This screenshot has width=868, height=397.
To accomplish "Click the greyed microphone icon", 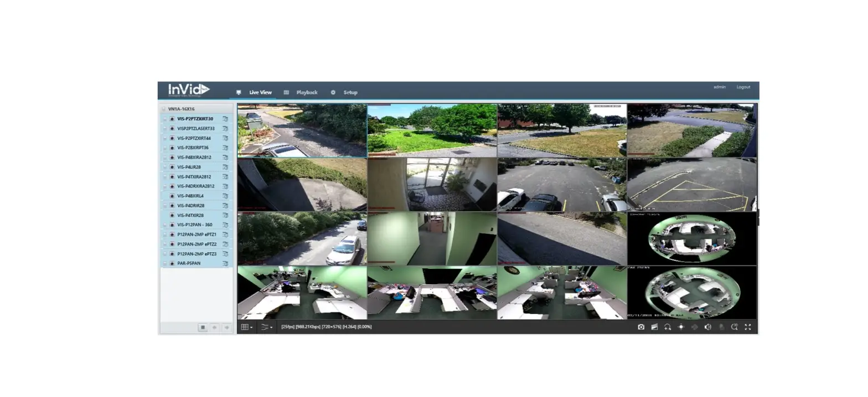I will [x=721, y=327].
